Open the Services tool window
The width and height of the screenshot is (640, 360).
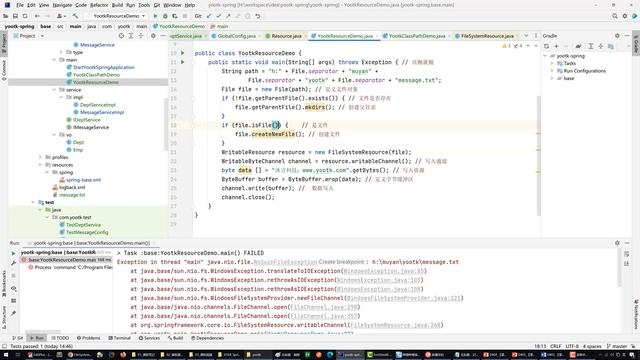(149, 338)
